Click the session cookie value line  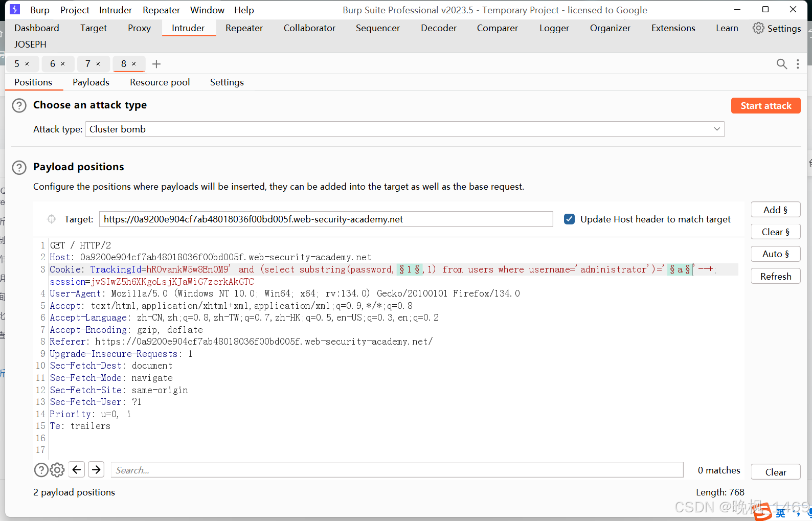pos(152,282)
